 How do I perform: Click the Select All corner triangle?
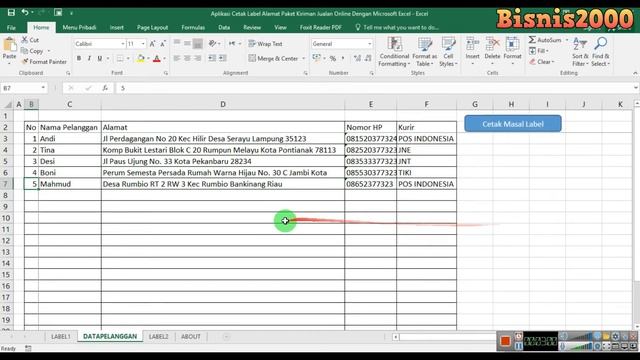7,104
